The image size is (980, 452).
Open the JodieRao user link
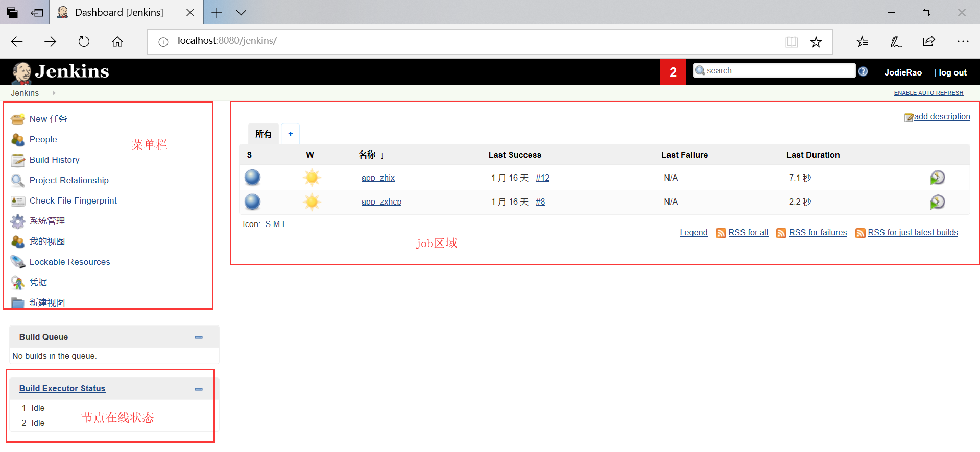(903, 72)
